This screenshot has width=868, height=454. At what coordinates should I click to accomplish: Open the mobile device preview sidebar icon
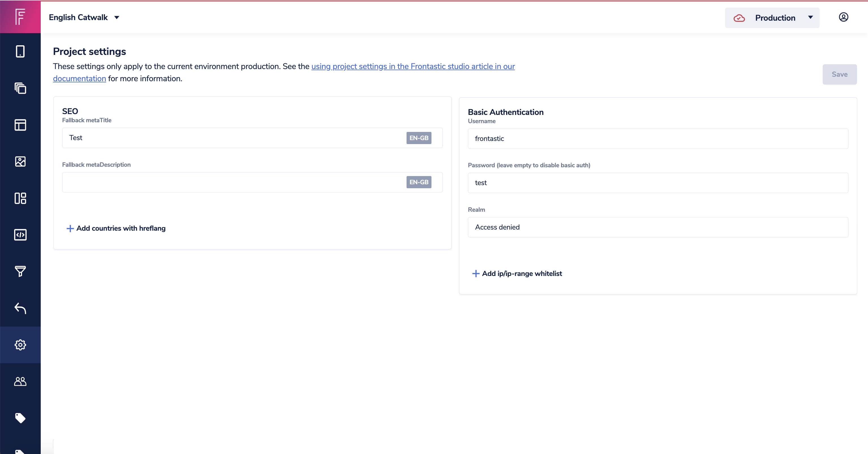pyautogui.click(x=20, y=52)
